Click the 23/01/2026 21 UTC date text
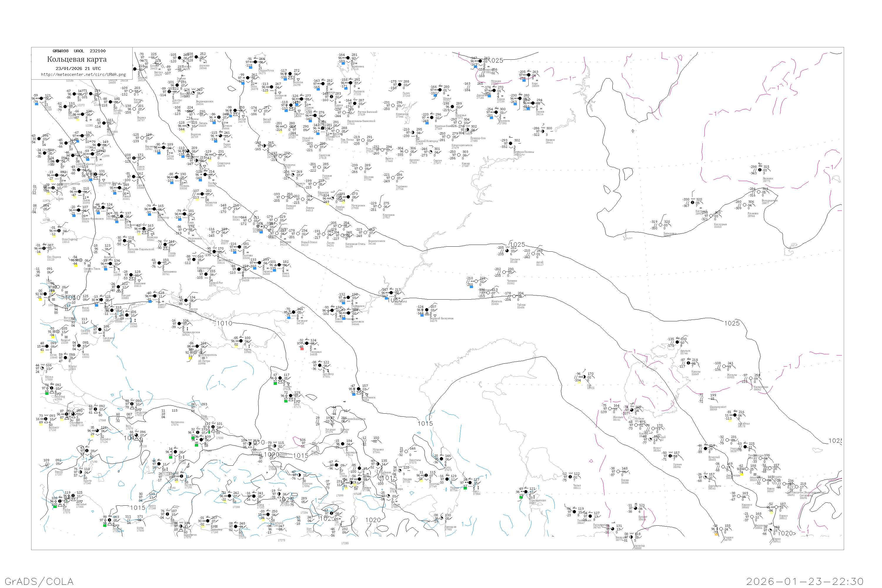The image size is (882, 588). (78, 69)
